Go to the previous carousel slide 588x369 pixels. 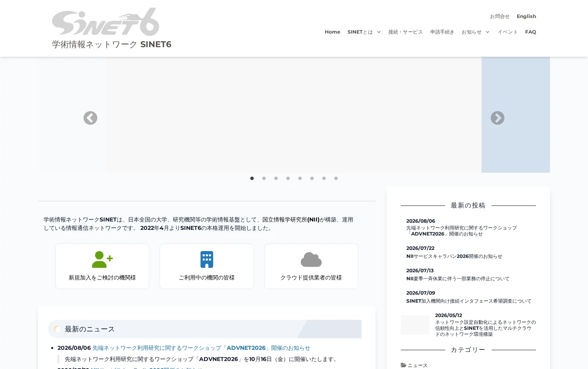click(x=90, y=118)
